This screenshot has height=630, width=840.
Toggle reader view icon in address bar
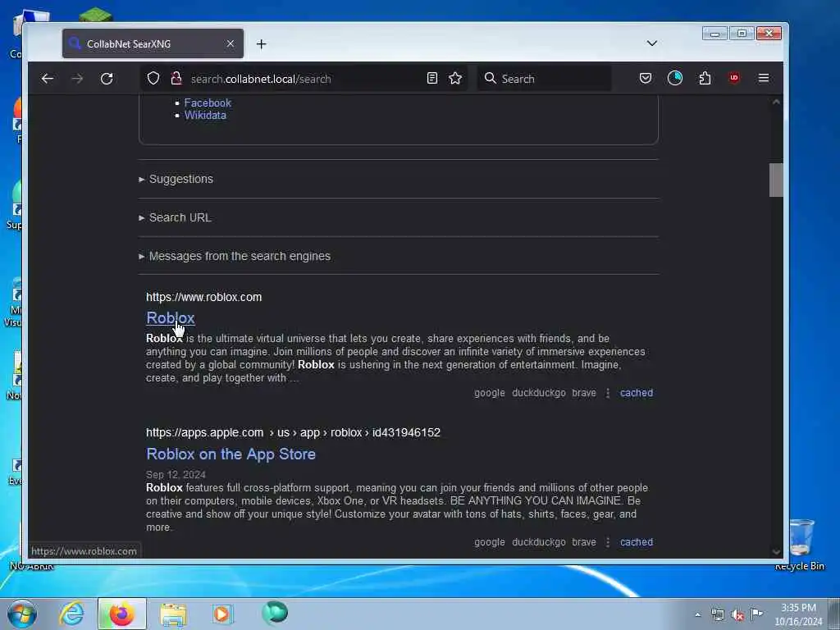pyautogui.click(x=431, y=78)
